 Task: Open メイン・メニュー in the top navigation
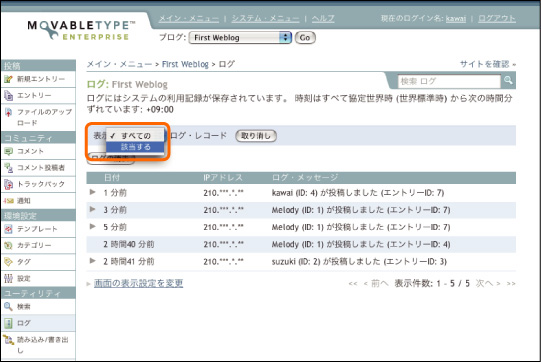(x=189, y=18)
